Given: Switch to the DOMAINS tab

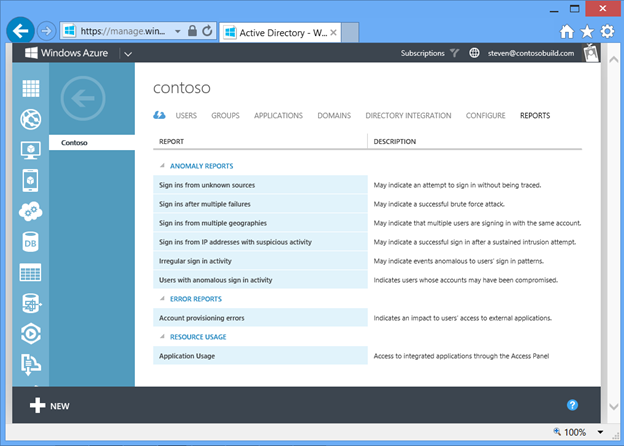Looking at the screenshot, I should (334, 116).
